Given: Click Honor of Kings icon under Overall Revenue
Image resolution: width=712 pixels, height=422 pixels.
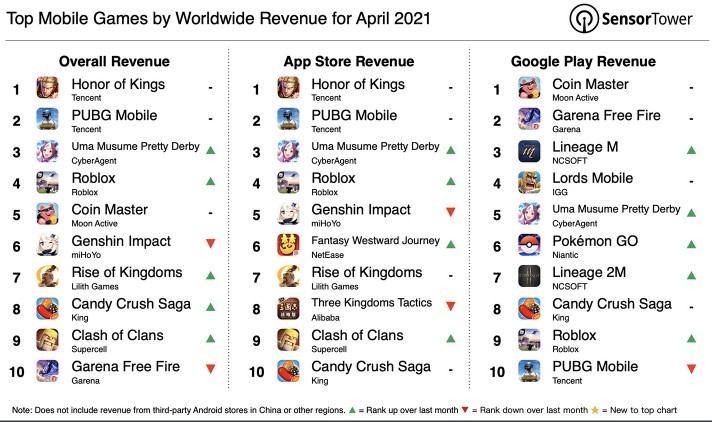Looking at the screenshot, I should pyautogui.click(x=48, y=90).
